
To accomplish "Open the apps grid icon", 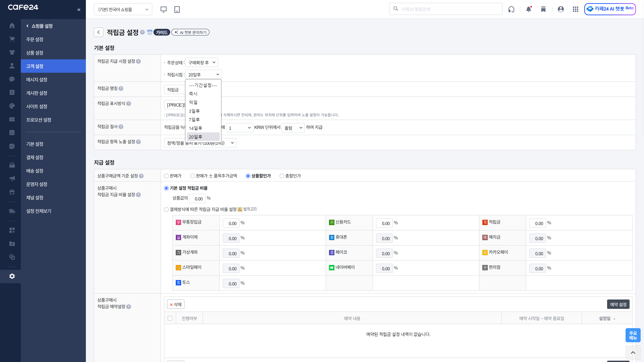I will tap(576, 9).
